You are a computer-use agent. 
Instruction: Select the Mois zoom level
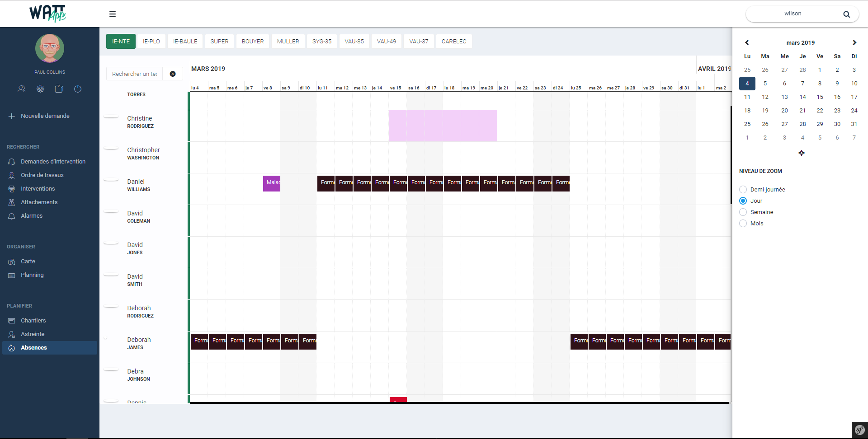[x=743, y=224]
